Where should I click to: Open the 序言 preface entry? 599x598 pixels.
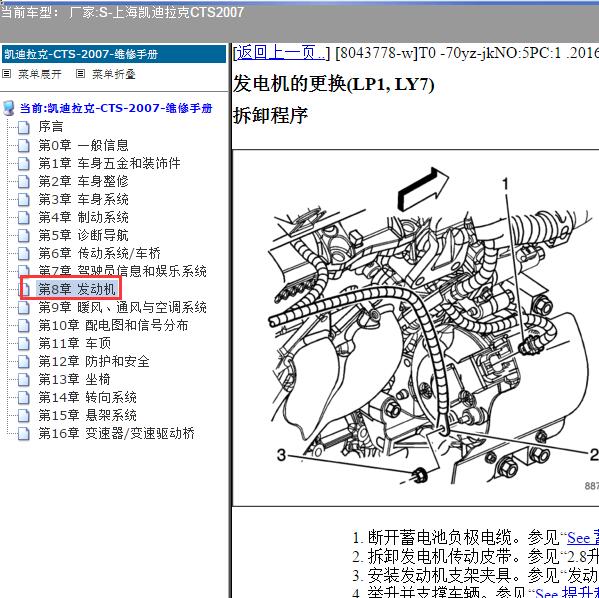coord(50,127)
